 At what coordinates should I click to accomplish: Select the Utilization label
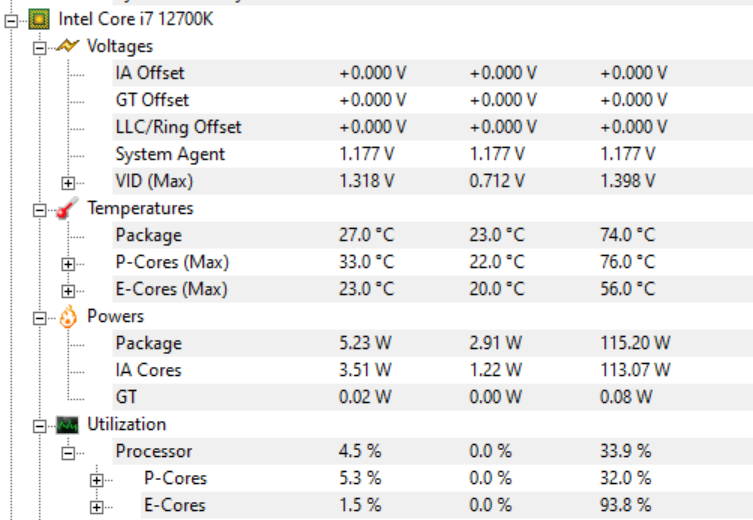click(126, 424)
